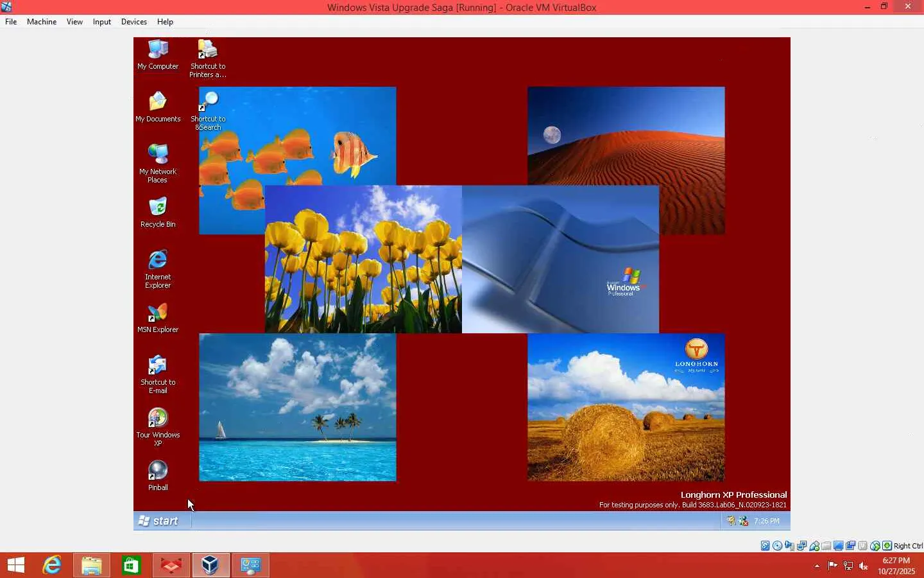Click the VirtualBox title bar system icon
The image size is (924, 578).
pos(6,7)
